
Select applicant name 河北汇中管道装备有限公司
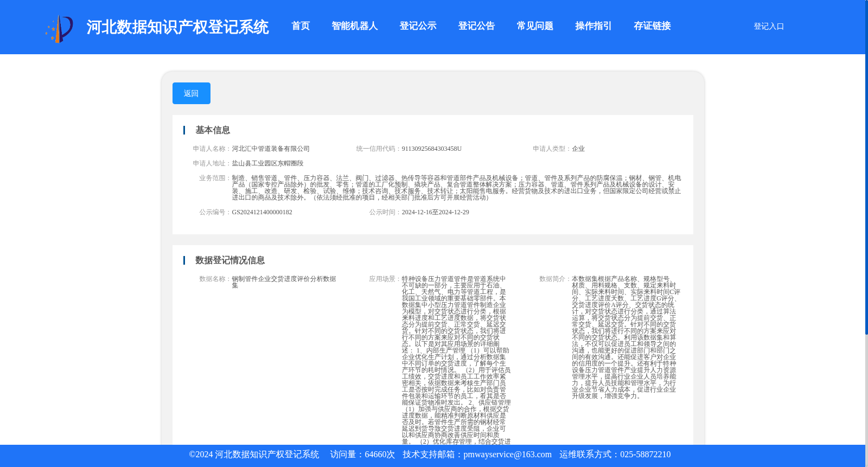(271, 149)
